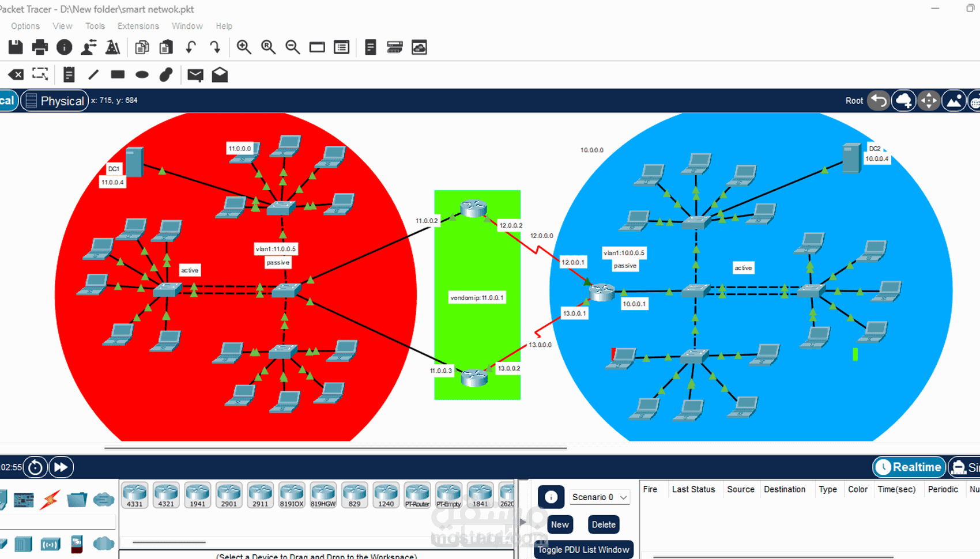Click the window-with-list toolbar icon
This screenshot has height=559, width=980.
342,47
